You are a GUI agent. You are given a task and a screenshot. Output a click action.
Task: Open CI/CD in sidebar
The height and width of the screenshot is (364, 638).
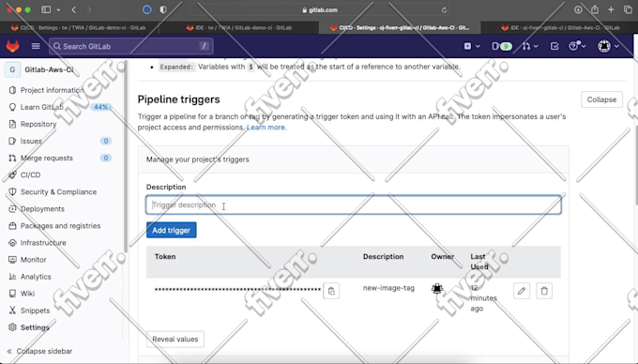coord(31,174)
